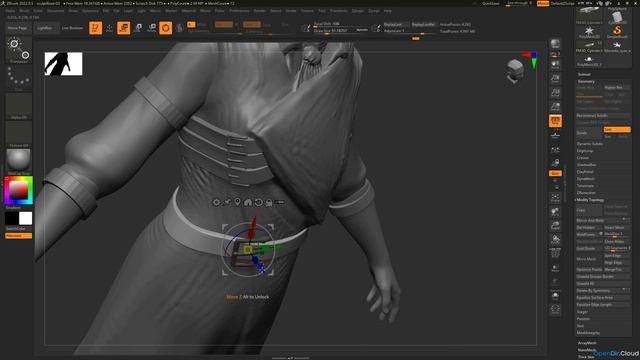
Task: Expand the Subtool palette section
Action: [x=584, y=74]
